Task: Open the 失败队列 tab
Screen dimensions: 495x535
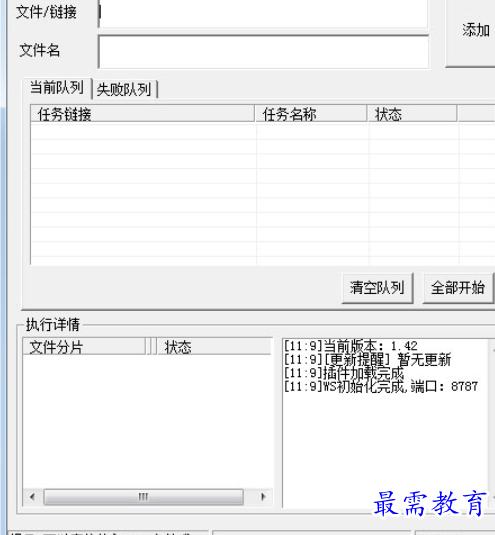Action: pyautogui.click(x=124, y=90)
